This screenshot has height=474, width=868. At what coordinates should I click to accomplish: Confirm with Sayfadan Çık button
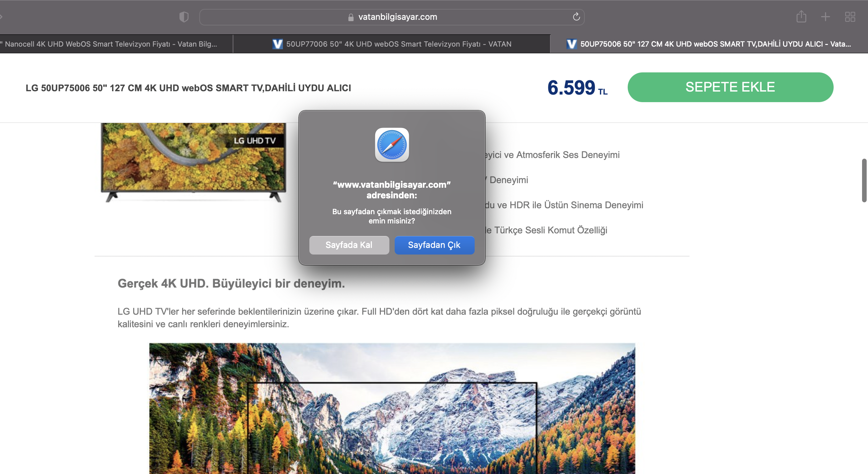434,245
